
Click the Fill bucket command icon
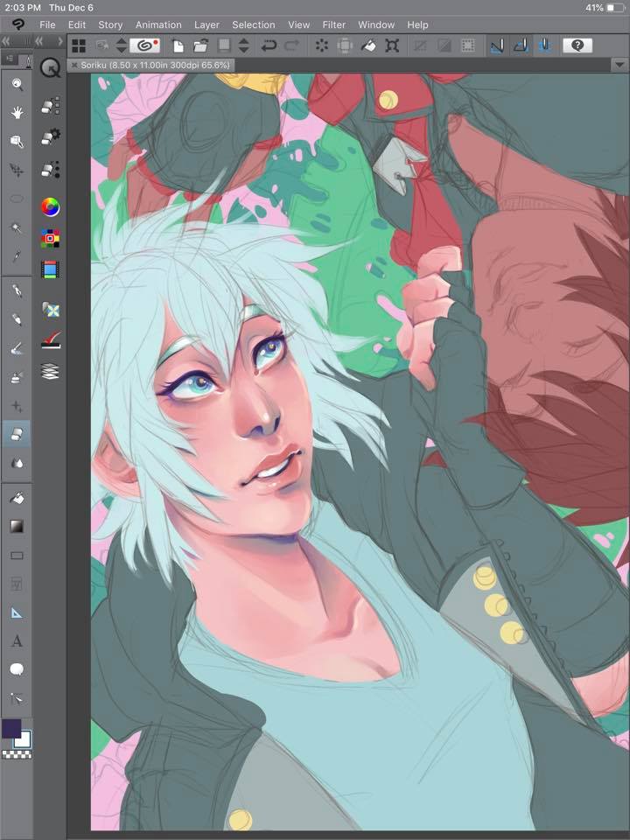coord(368,45)
